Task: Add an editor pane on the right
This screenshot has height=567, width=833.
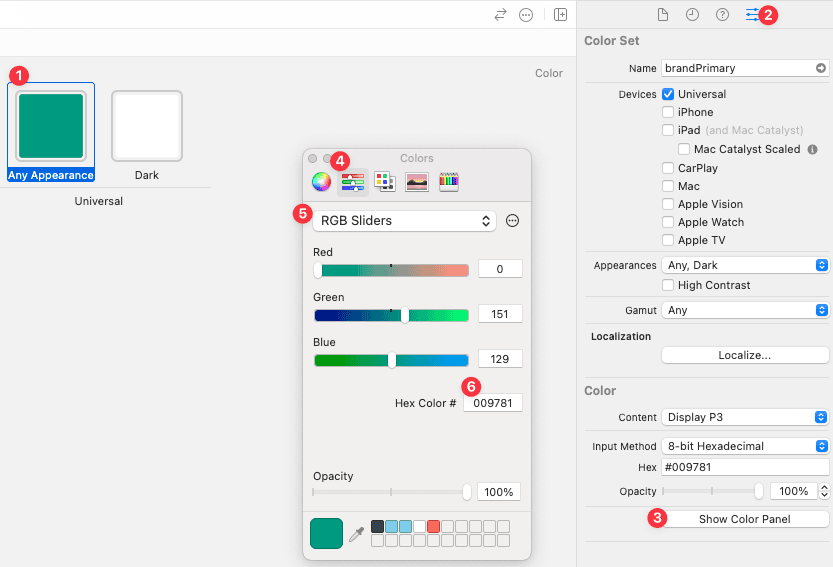Action: [x=560, y=14]
